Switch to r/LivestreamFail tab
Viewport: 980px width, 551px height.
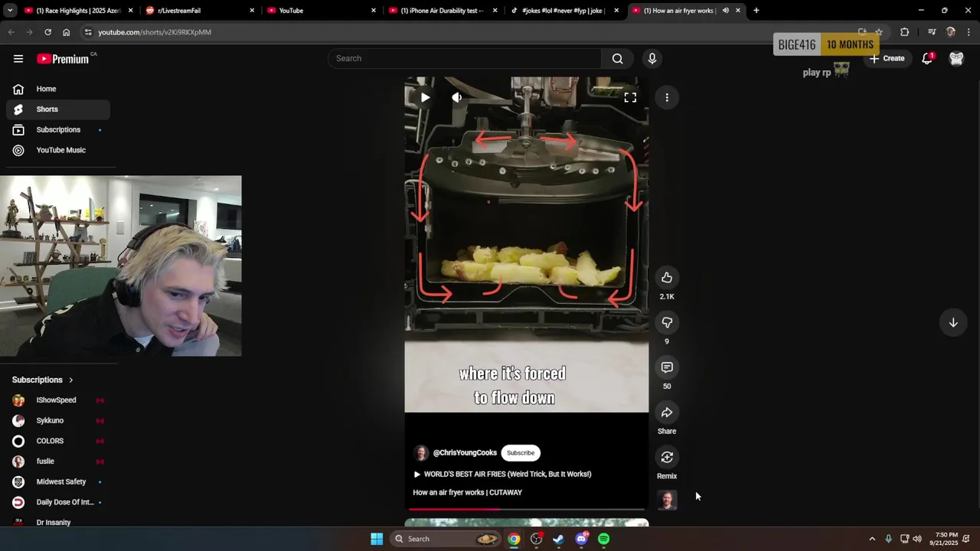click(199, 11)
